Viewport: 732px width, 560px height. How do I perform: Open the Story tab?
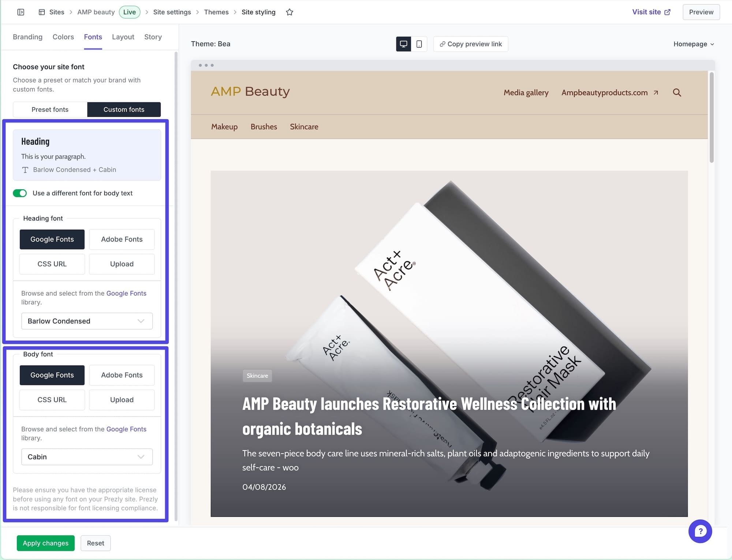(x=153, y=37)
